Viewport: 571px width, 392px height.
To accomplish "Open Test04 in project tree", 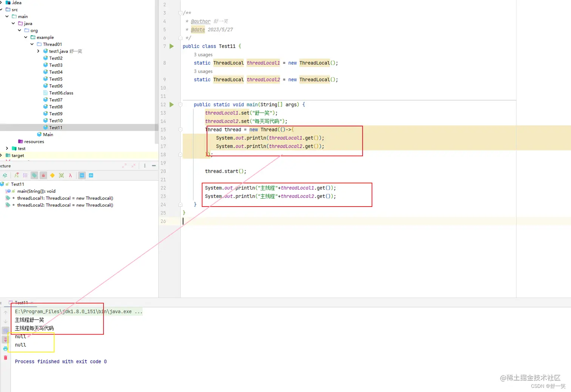I will tap(56, 72).
